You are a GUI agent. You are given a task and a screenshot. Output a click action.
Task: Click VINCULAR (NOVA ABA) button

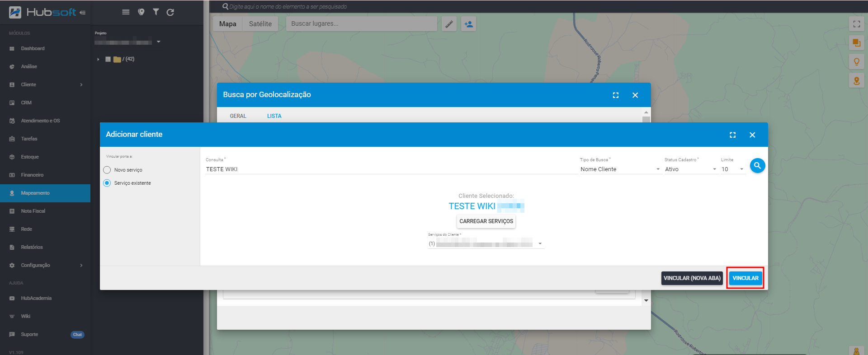click(x=692, y=278)
